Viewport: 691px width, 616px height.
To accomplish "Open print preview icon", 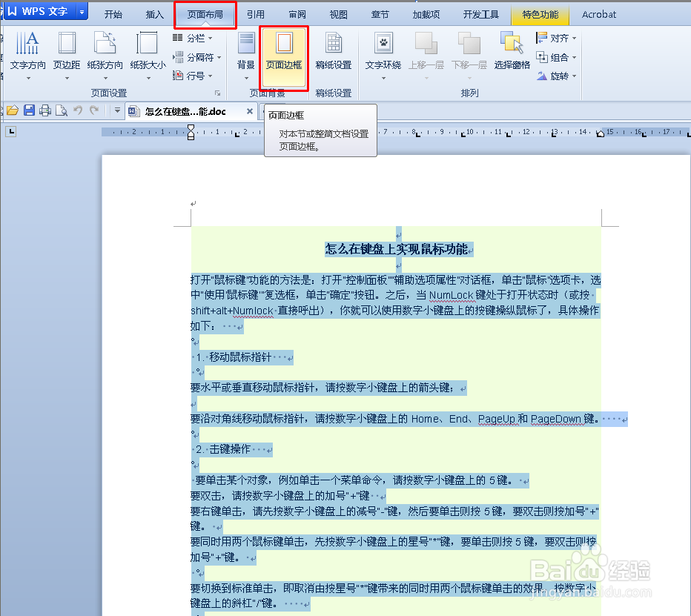I will pos(62,110).
